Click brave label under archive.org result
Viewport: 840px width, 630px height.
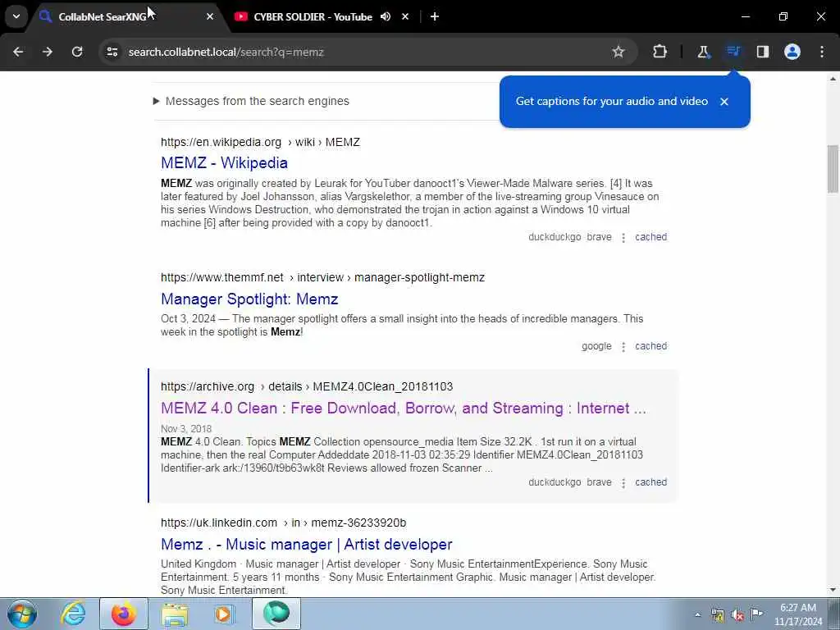pos(599,482)
